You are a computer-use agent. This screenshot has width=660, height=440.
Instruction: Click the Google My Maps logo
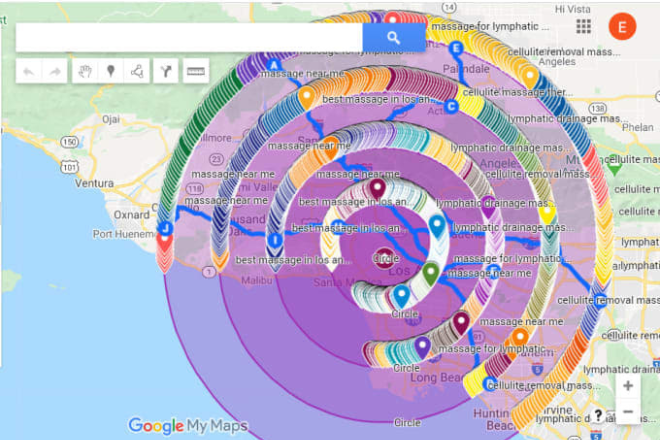click(188, 426)
